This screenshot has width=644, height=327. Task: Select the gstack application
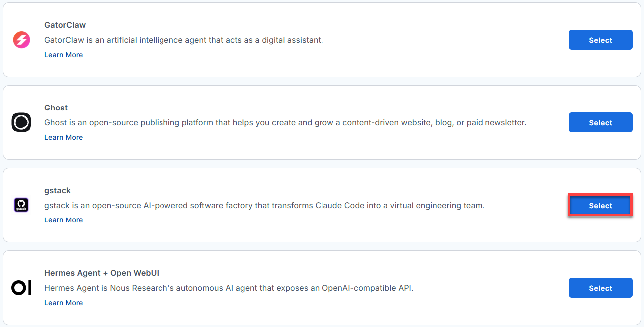600,205
